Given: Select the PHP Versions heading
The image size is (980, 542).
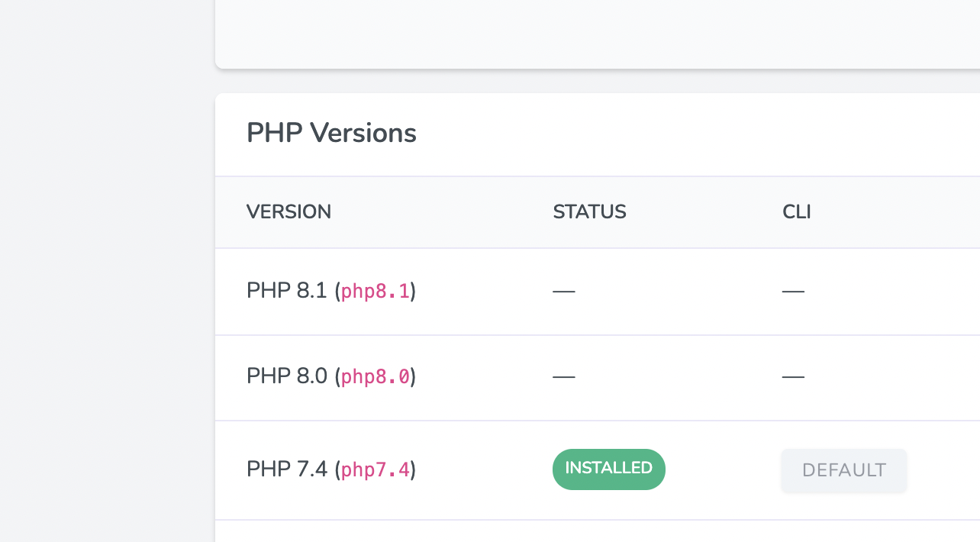Looking at the screenshot, I should coord(331,134).
